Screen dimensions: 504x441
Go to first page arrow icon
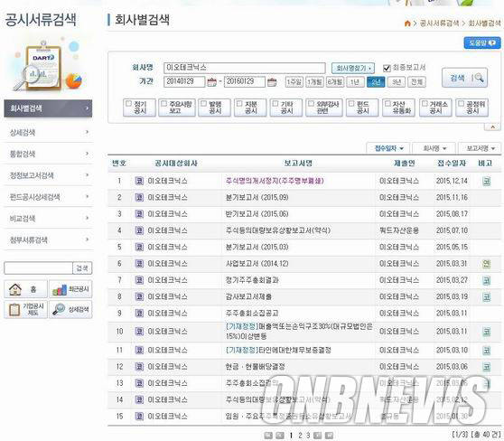pyautogui.click(x=268, y=436)
